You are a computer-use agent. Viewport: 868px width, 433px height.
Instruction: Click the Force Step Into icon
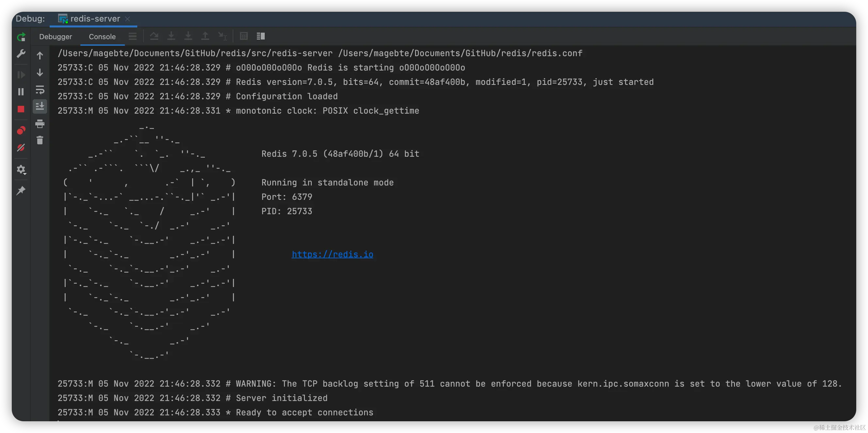click(188, 36)
